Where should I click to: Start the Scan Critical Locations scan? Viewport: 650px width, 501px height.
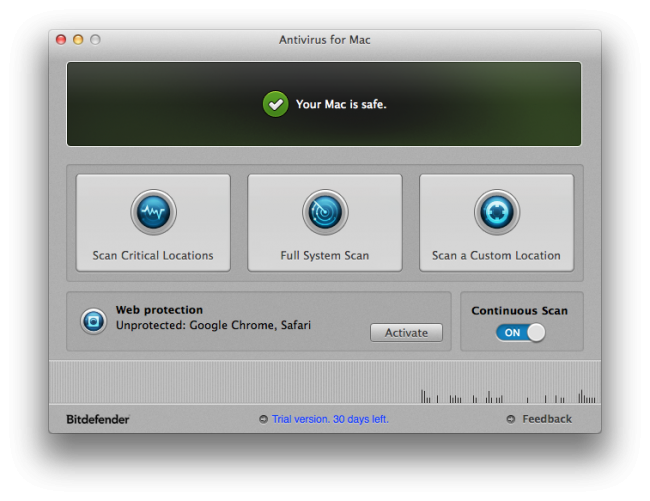coord(153,223)
